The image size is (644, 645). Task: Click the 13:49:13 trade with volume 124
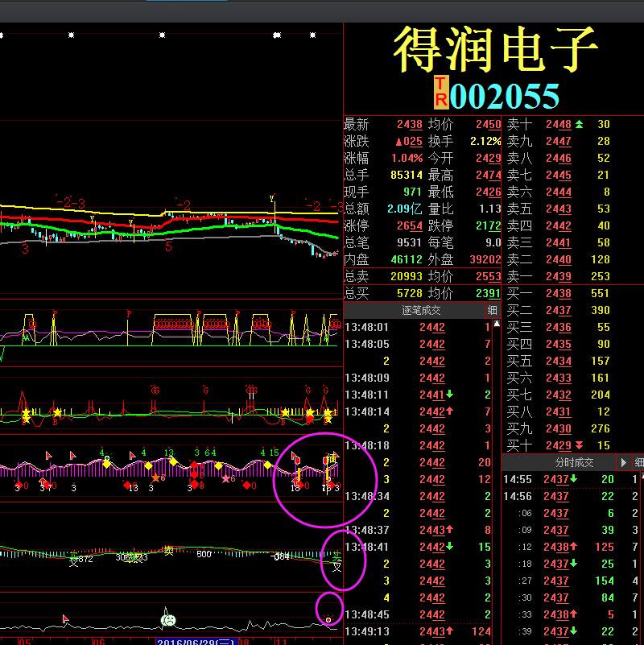pyautogui.click(x=418, y=631)
